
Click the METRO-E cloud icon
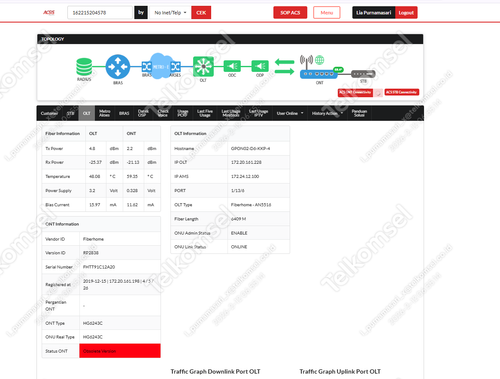point(161,66)
